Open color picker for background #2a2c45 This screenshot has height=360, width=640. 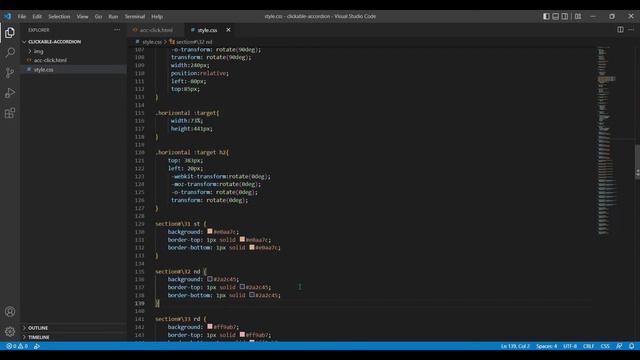[x=210, y=279]
